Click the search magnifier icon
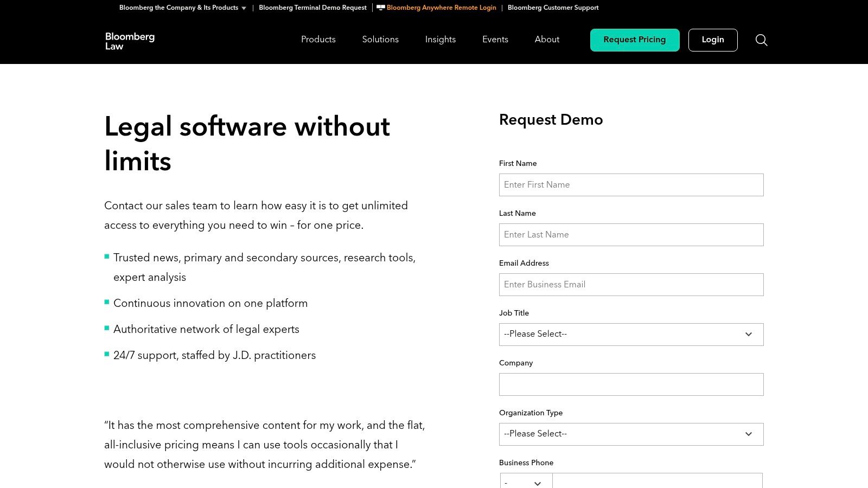Screen dimensions: 868x488 pyautogui.click(x=761, y=40)
